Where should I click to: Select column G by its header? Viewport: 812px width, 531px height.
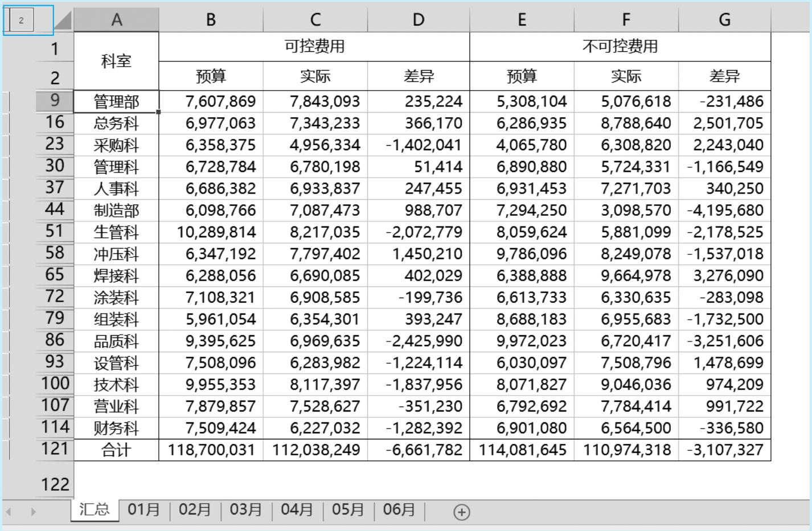pyautogui.click(x=724, y=20)
